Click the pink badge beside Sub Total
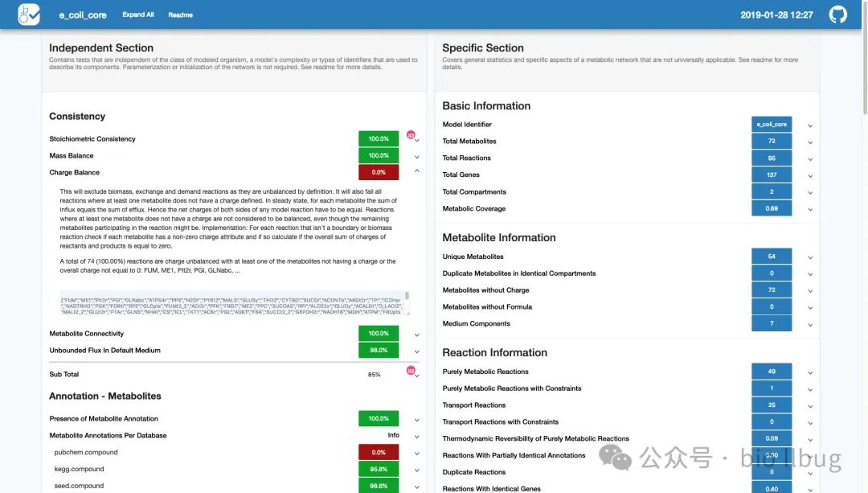This screenshot has width=868, height=493. (x=411, y=371)
